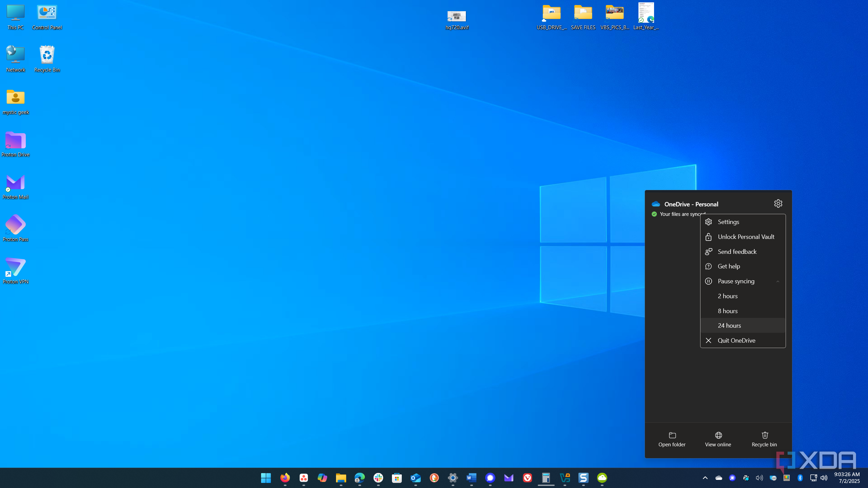
Task: Open the OneDrive Recycle bin button
Action: 764,439
